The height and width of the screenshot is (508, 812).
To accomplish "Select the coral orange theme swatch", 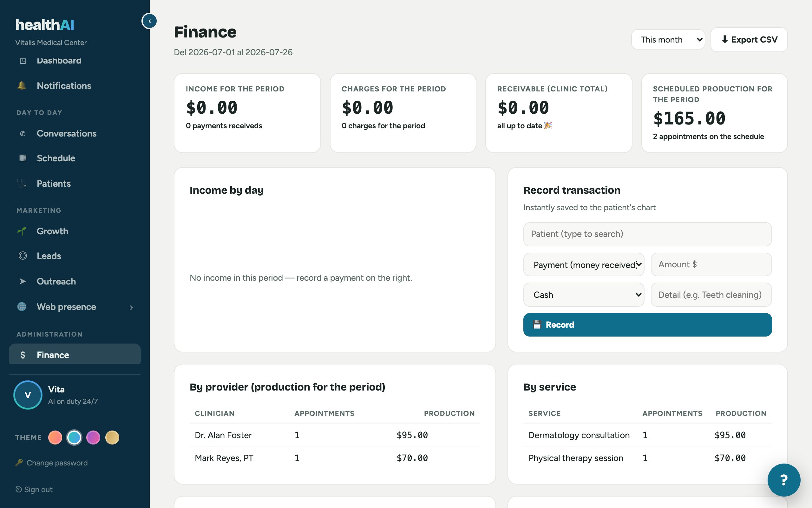I will (55, 438).
